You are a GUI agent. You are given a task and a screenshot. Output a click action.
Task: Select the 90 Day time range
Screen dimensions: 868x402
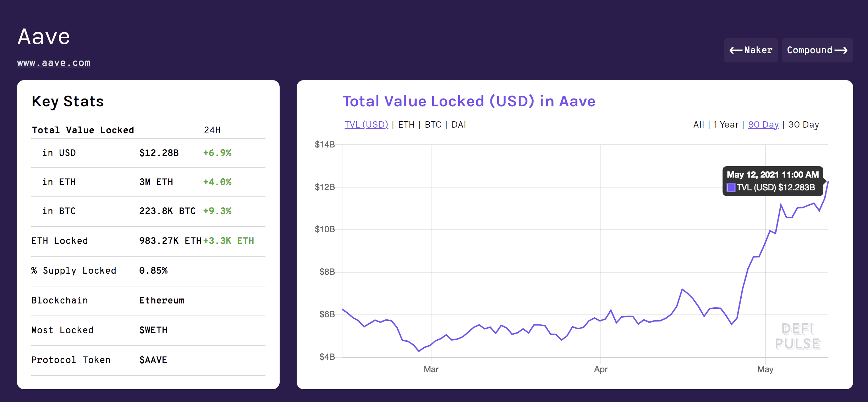coord(763,125)
